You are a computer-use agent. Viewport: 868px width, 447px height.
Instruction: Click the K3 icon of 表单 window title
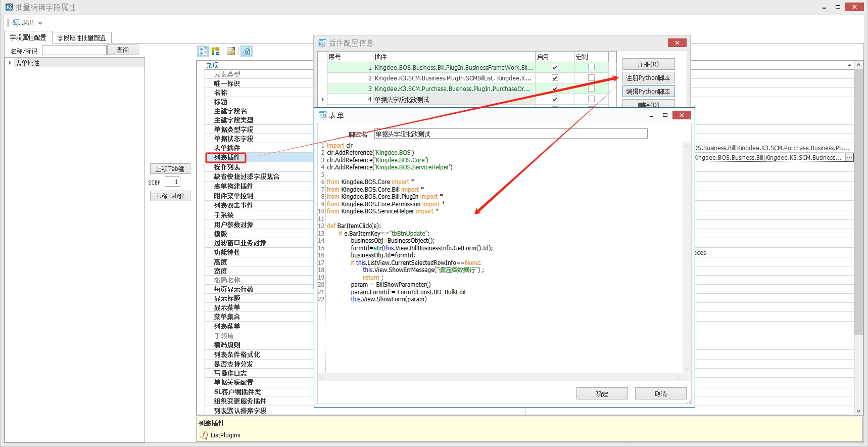pos(323,115)
